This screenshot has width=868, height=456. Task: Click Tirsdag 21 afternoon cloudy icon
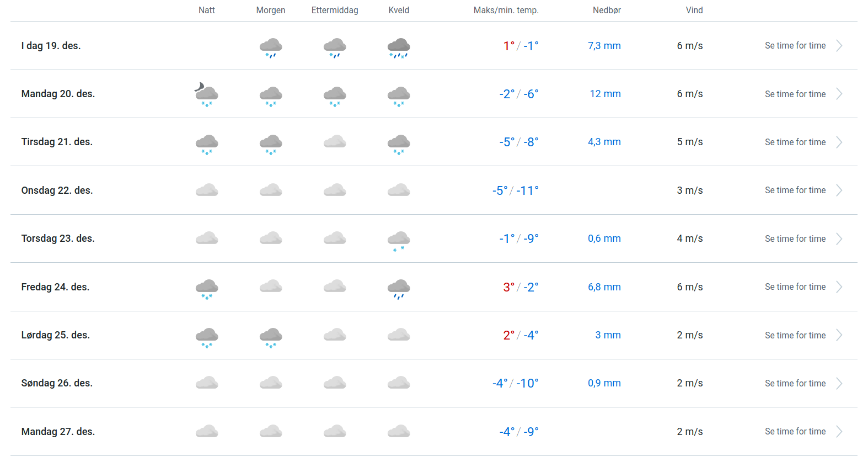click(335, 142)
